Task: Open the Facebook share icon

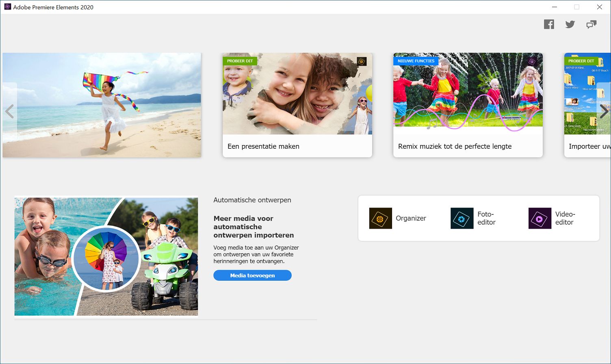Action: 549,24
